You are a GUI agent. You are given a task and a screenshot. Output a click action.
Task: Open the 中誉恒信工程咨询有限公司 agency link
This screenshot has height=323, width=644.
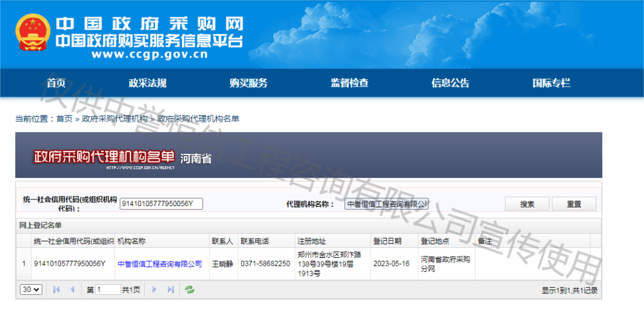(159, 264)
